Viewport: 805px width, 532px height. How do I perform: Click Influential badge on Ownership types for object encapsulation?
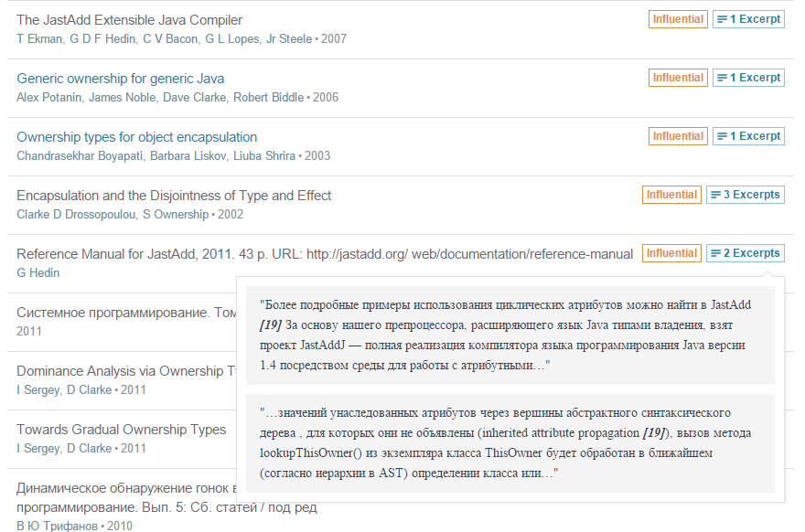pyautogui.click(x=678, y=136)
